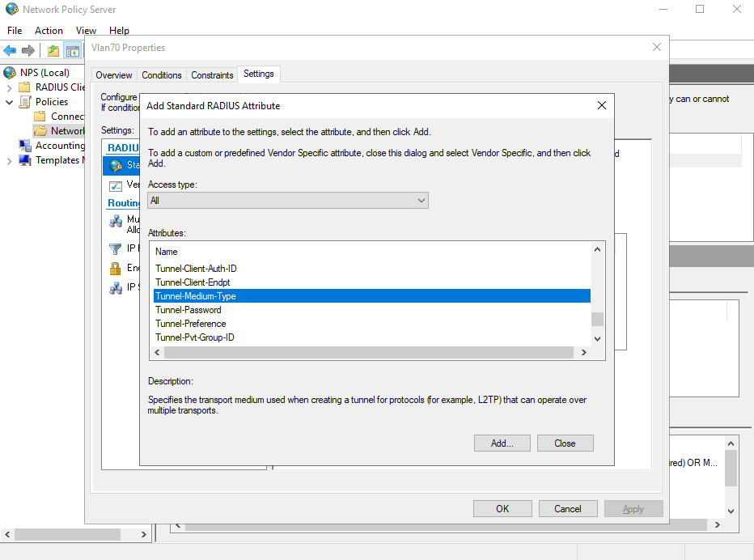Screen dimensions: 754x560
Task: Click the Vendor Specific checkbox icon
Action: click(115, 185)
